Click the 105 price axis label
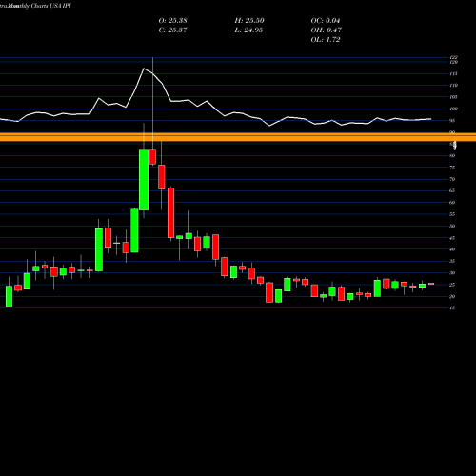476x476 pixels. 454,97
